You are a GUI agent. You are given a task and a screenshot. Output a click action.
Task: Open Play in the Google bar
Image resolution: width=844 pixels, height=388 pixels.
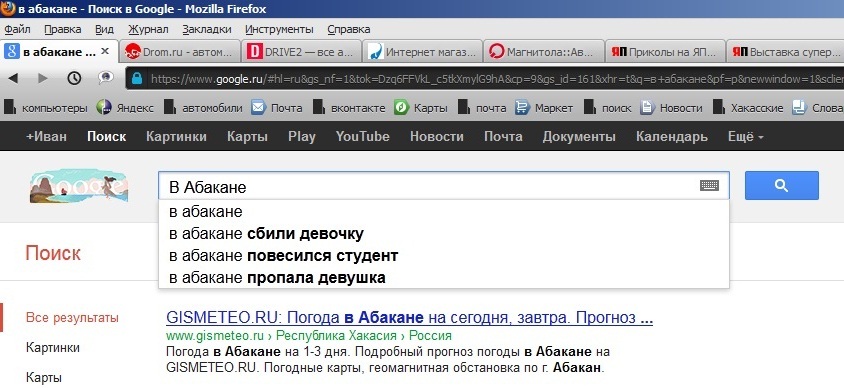click(x=301, y=137)
